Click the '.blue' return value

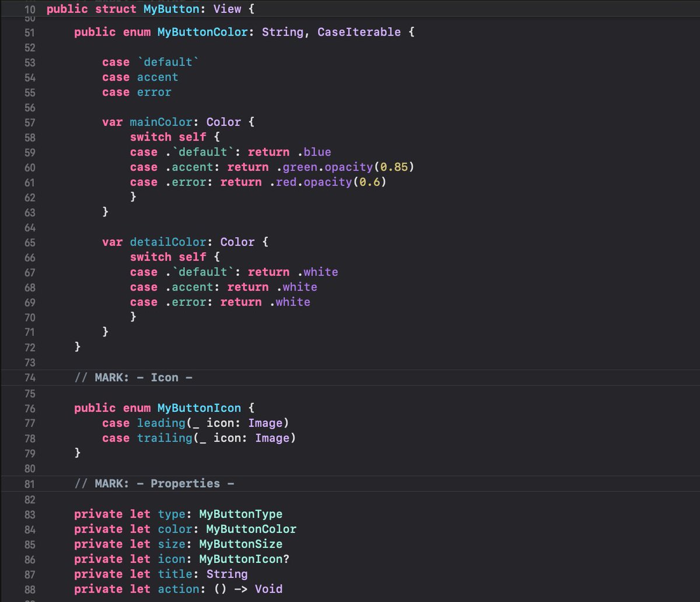click(x=314, y=152)
